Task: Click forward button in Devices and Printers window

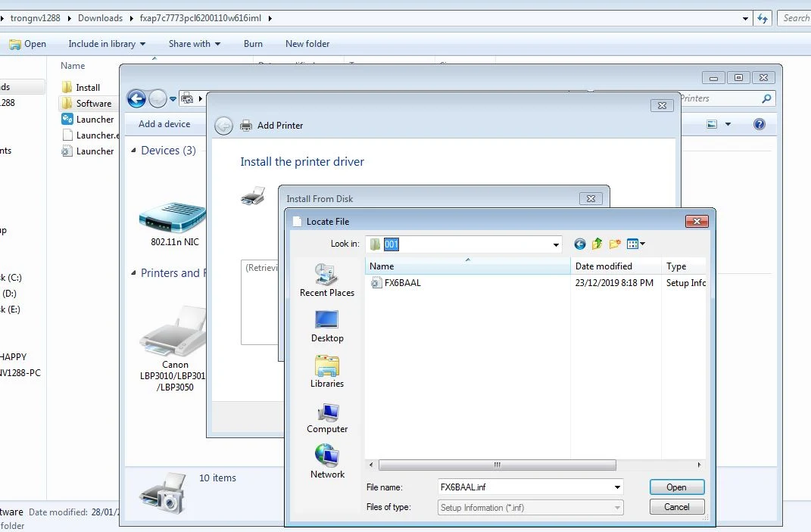Action: (x=158, y=98)
